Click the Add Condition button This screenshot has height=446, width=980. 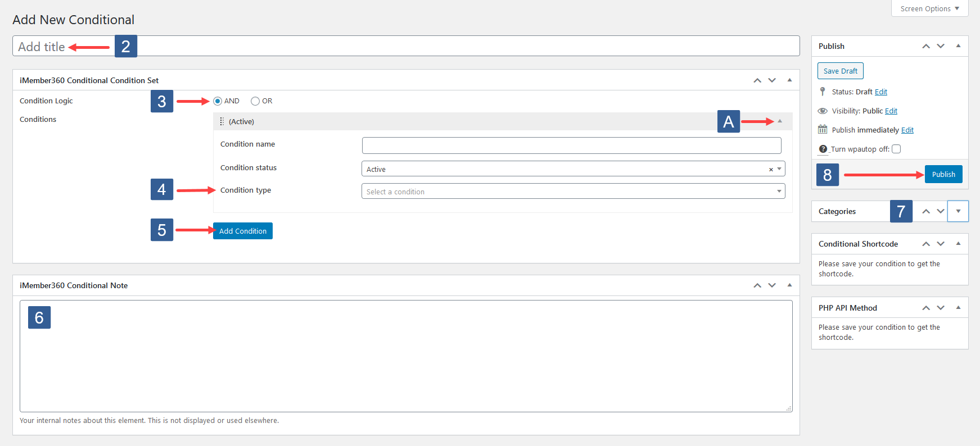point(243,231)
